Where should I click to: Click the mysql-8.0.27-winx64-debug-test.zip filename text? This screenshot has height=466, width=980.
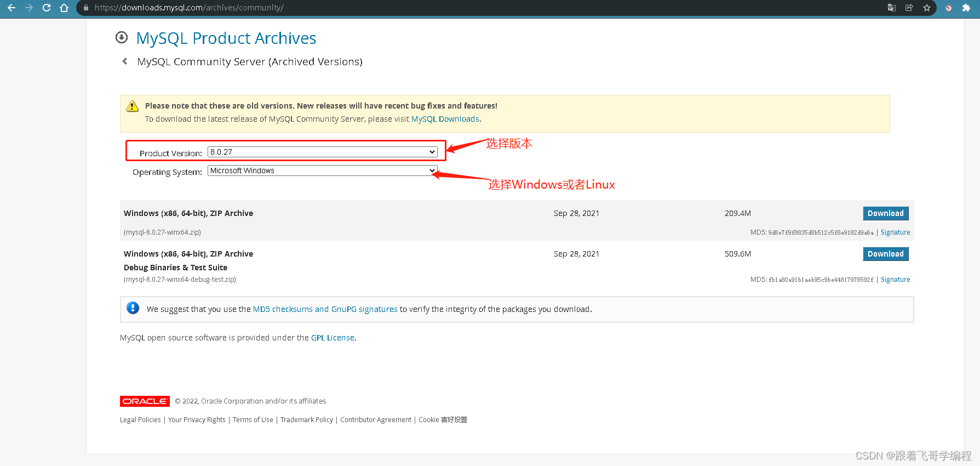click(180, 280)
